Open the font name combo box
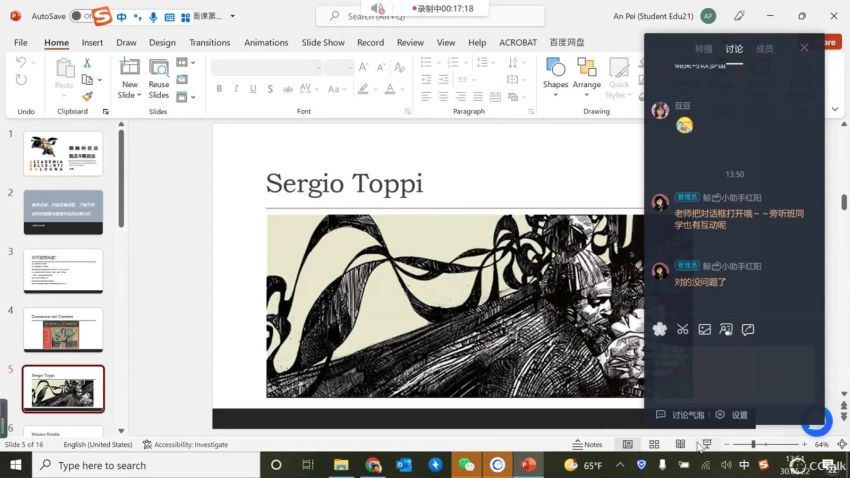 [x=267, y=68]
